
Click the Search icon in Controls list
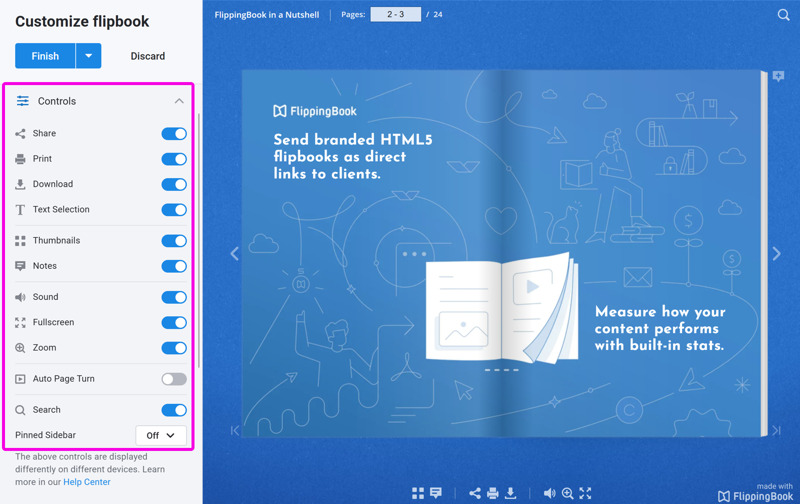tap(20, 410)
